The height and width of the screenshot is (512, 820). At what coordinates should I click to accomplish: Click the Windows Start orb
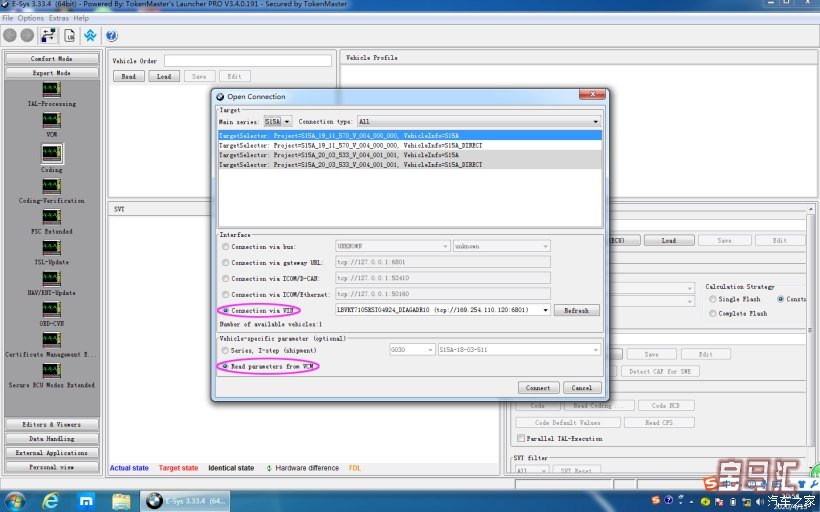tap(14, 502)
